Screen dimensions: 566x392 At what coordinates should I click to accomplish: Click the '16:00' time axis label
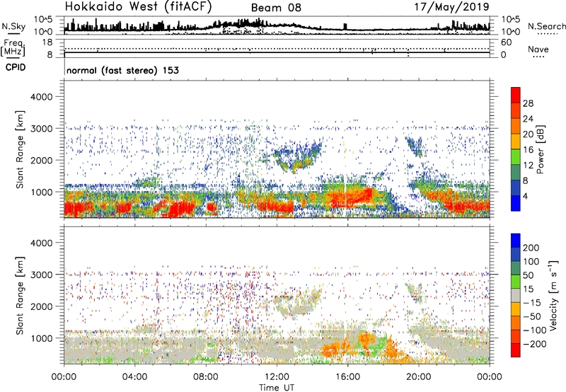pyautogui.click(x=347, y=377)
